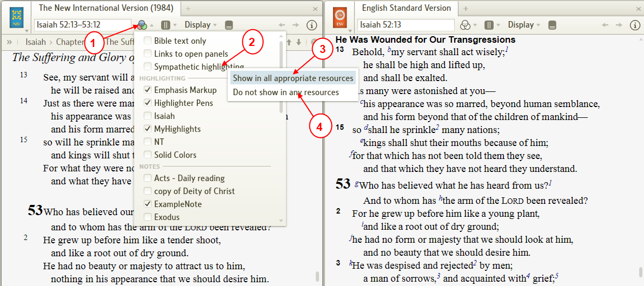
Task: Click Chapter breadcrumb in NIV locator bar
Action: (x=71, y=42)
